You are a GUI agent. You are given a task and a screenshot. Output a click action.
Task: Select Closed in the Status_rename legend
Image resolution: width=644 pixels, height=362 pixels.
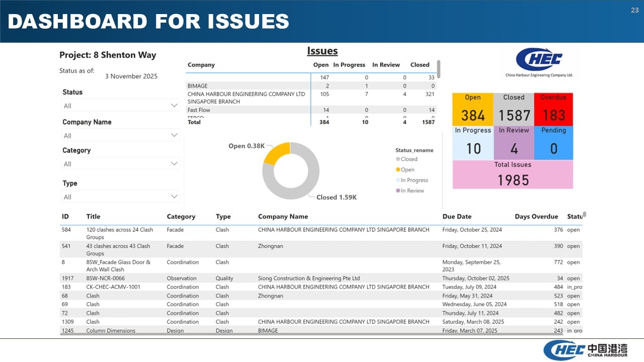pyautogui.click(x=407, y=159)
